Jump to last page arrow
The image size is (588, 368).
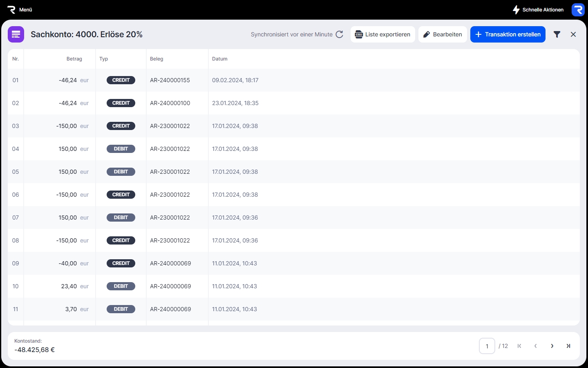click(568, 346)
